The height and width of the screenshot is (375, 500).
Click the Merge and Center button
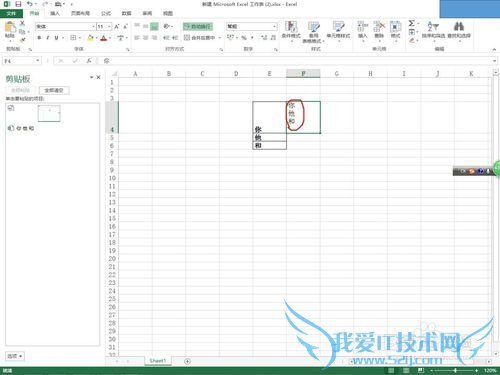200,38
